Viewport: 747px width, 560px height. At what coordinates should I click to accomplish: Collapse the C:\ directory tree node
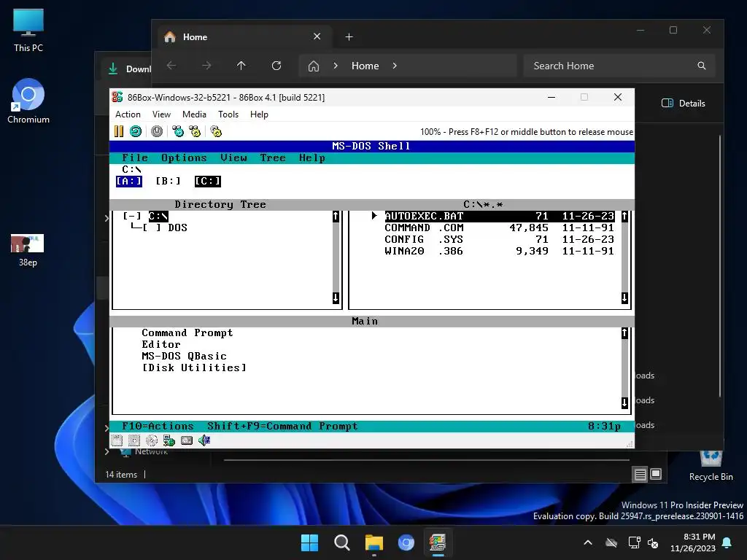[x=132, y=216]
